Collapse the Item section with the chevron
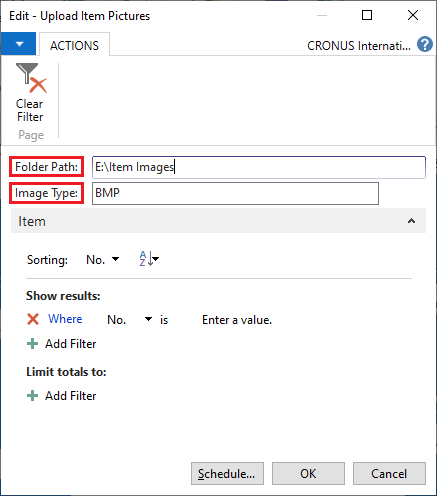 tap(411, 221)
